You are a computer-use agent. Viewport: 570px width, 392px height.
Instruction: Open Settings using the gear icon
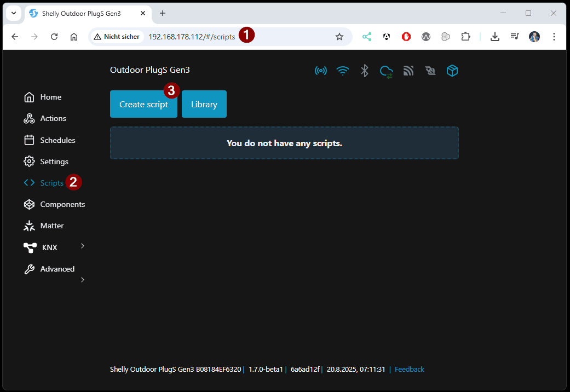pos(29,161)
